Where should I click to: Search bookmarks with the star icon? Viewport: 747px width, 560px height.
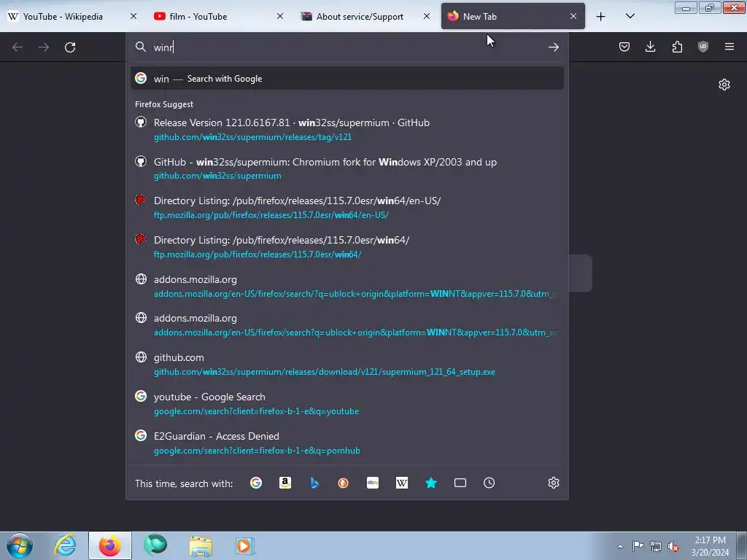click(x=431, y=483)
